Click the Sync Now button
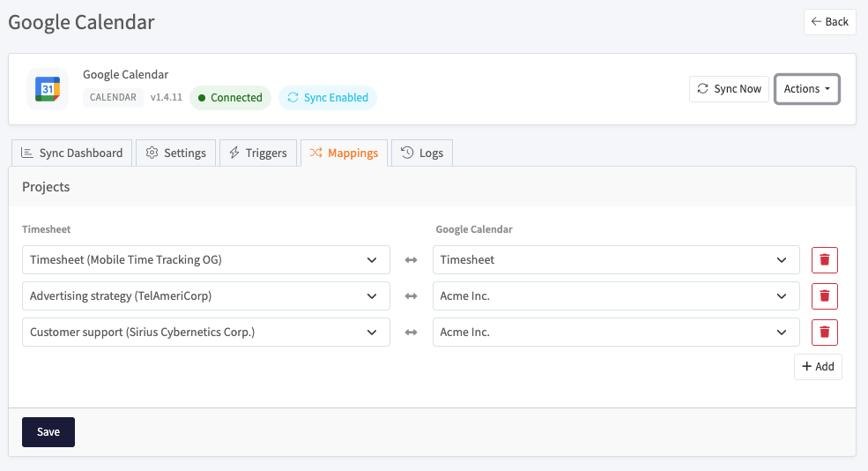Screen dimensions: 868x471 pyautogui.click(x=729, y=89)
